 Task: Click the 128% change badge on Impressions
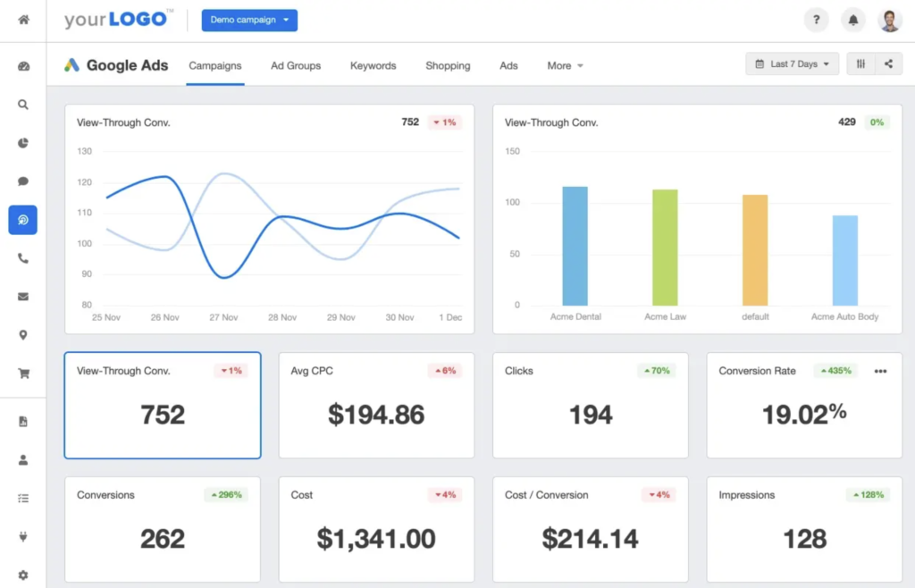[x=869, y=495]
